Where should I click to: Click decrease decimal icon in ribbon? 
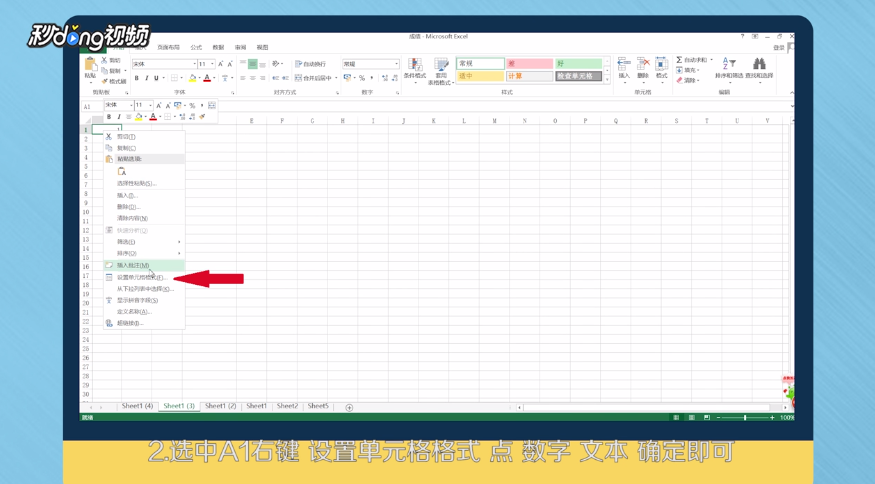(395, 78)
